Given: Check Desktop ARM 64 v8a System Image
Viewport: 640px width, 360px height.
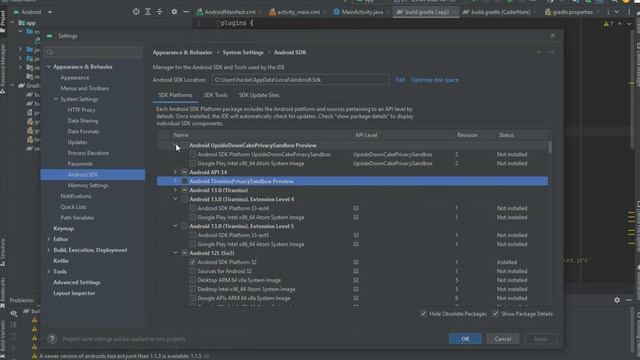Looking at the screenshot, I should (192, 280).
